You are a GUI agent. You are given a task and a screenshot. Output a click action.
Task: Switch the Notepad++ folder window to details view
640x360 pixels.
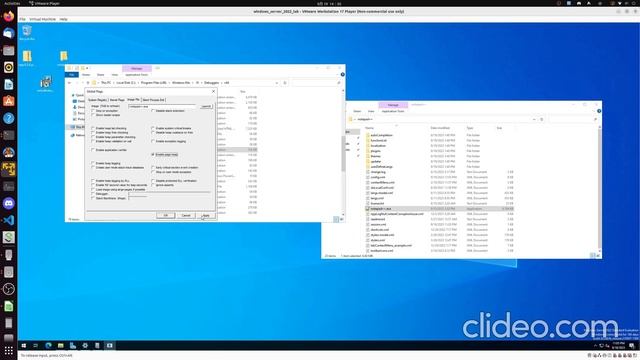pyautogui.click(x=593, y=256)
